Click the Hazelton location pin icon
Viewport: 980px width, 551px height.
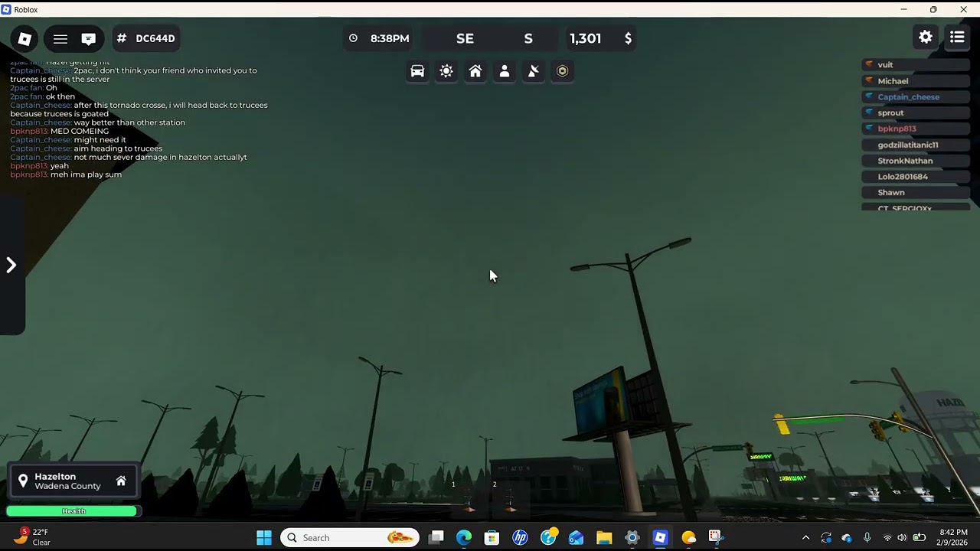[x=23, y=481]
